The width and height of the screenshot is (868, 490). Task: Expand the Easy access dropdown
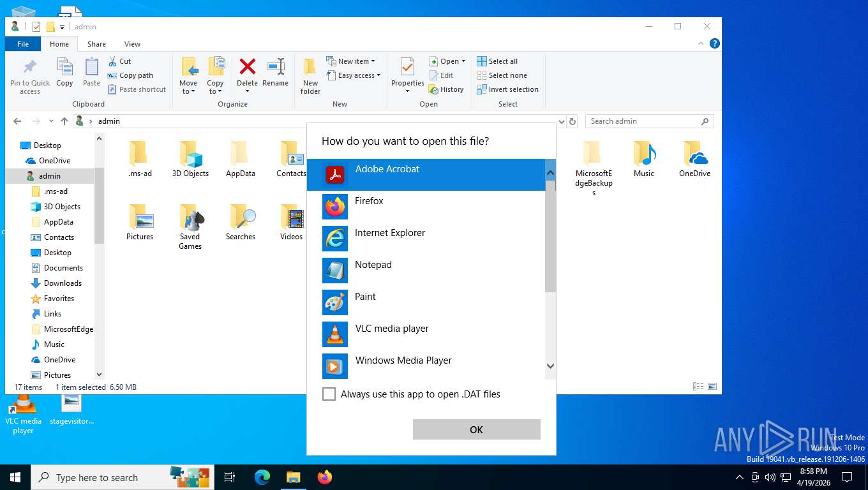click(x=353, y=75)
